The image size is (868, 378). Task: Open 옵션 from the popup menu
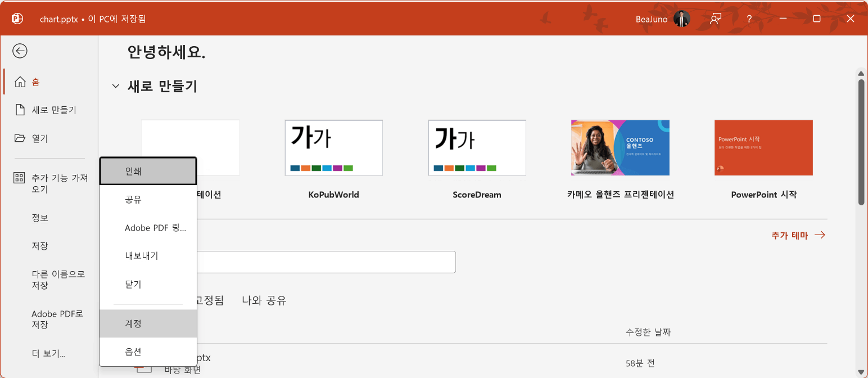148,352
